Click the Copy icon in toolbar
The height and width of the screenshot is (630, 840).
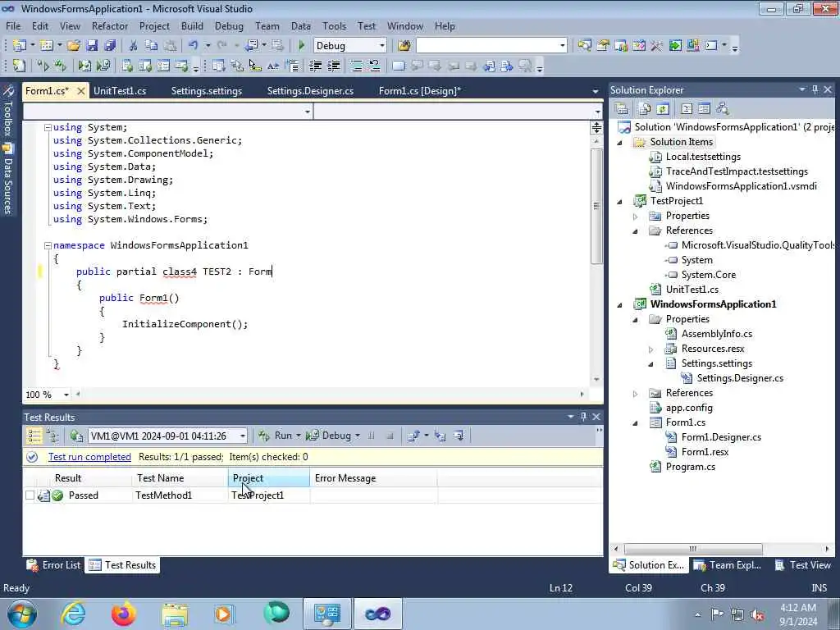[x=152, y=46]
